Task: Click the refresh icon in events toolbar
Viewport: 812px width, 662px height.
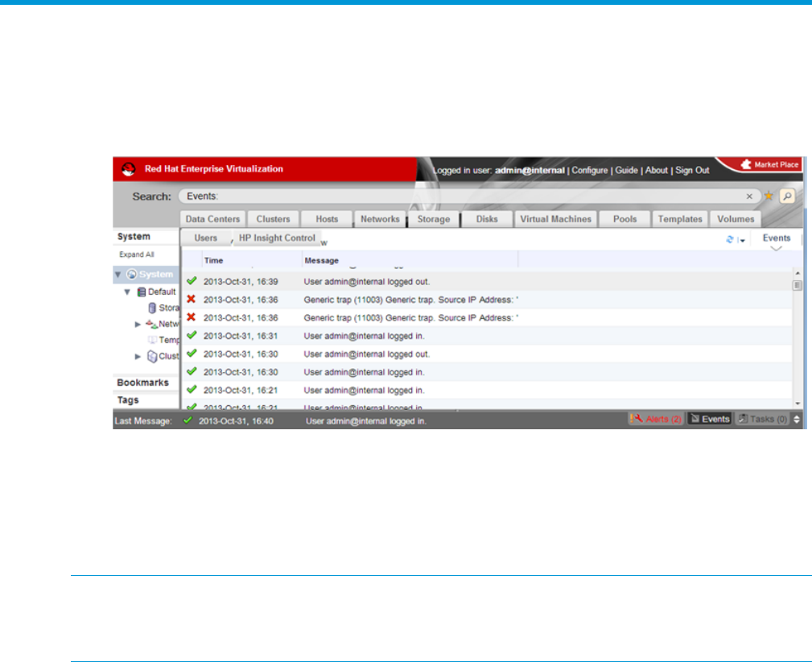Action: (729, 239)
